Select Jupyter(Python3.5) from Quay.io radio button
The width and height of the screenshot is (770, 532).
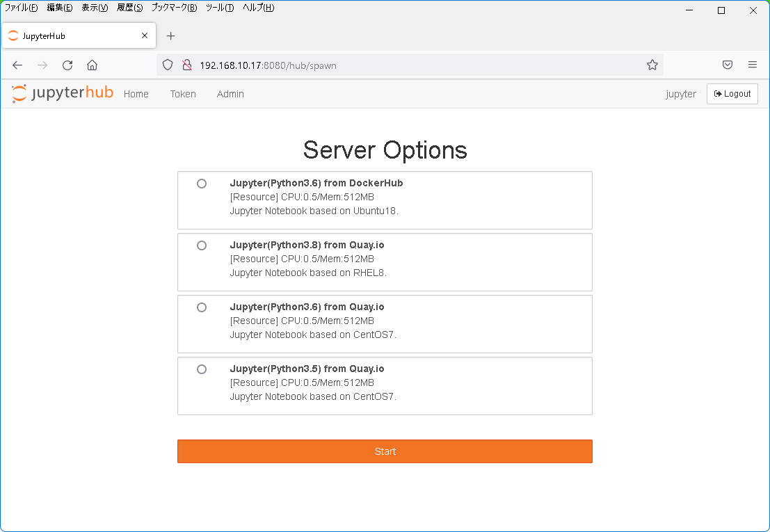[x=202, y=369]
